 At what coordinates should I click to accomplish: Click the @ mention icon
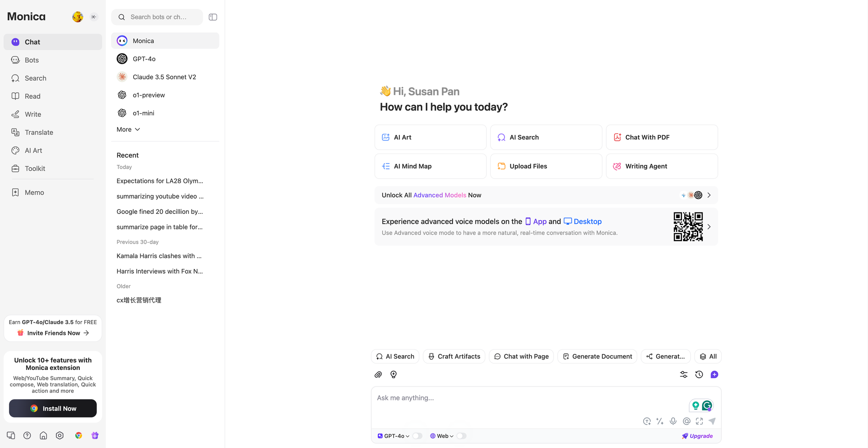click(686, 421)
